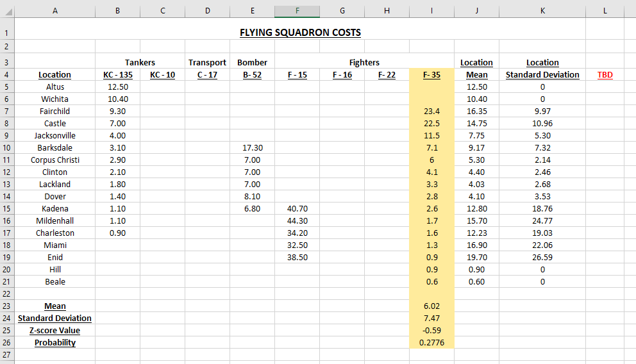Viewport: 636px width, 364px height.
Task: Click the 7.47 standard deviation value
Action: click(x=431, y=318)
